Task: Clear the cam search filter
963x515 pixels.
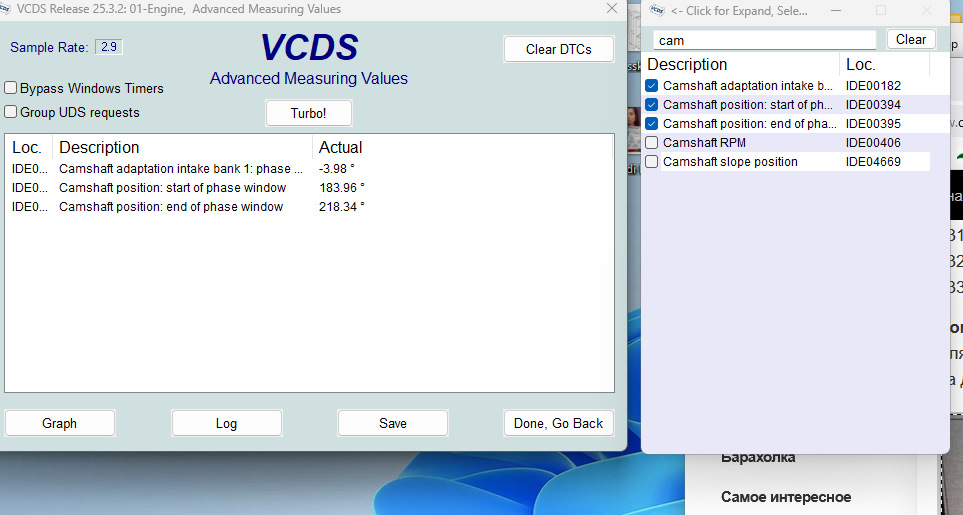Action: tap(910, 39)
